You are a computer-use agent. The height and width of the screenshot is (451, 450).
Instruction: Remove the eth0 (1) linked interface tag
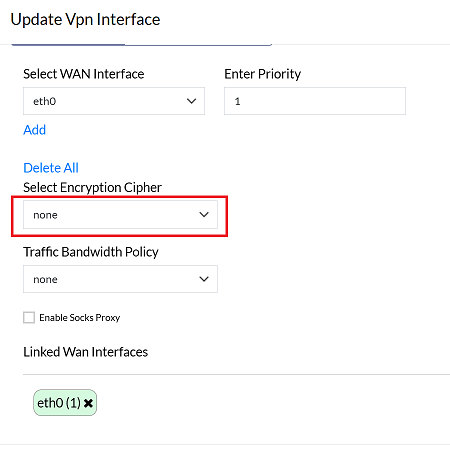(88, 403)
